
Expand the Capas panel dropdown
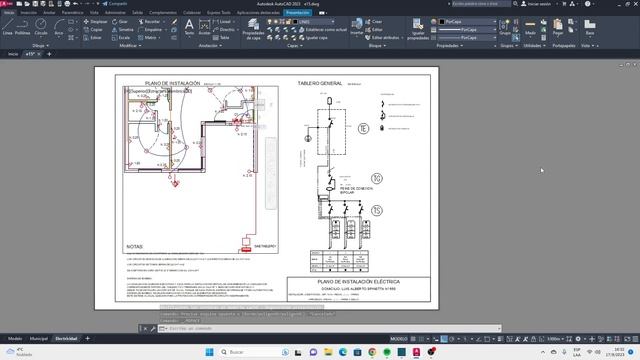[x=295, y=46]
